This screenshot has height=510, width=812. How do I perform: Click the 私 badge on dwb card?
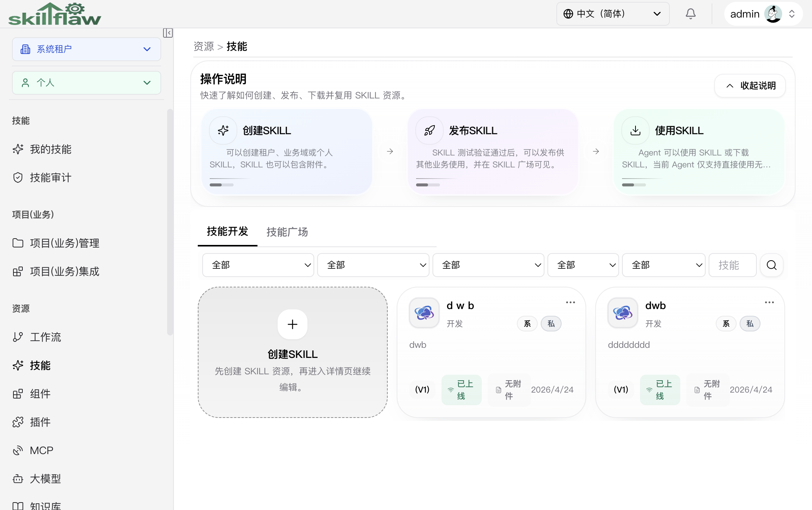click(x=750, y=324)
